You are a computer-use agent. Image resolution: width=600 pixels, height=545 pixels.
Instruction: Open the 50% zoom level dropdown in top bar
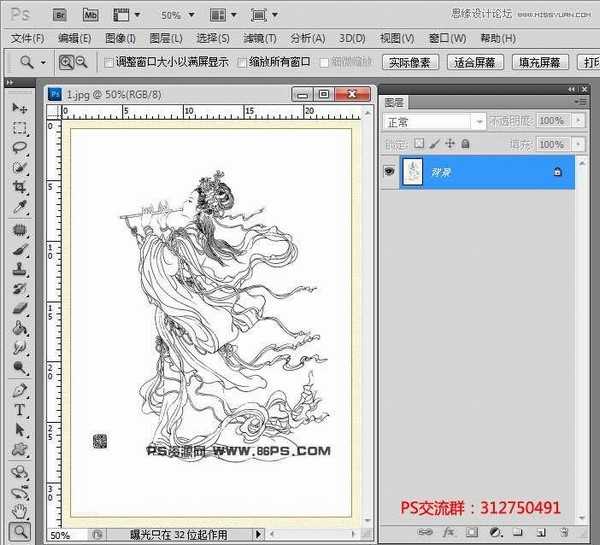(x=176, y=15)
